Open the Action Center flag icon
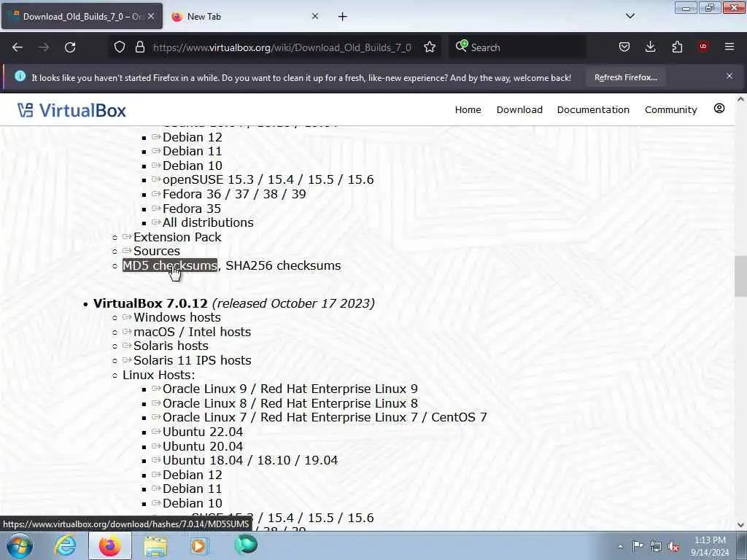The width and height of the screenshot is (747, 560). click(x=638, y=546)
